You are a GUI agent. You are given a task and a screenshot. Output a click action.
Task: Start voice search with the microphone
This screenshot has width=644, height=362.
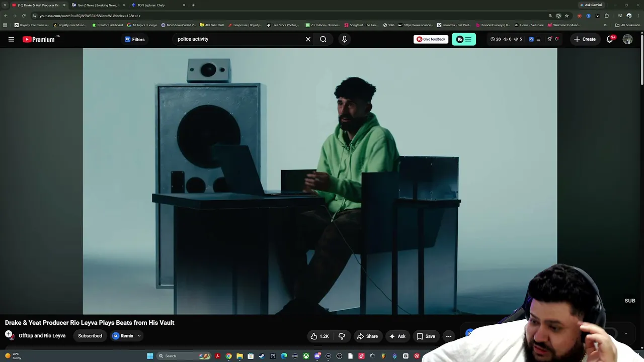(344, 39)
